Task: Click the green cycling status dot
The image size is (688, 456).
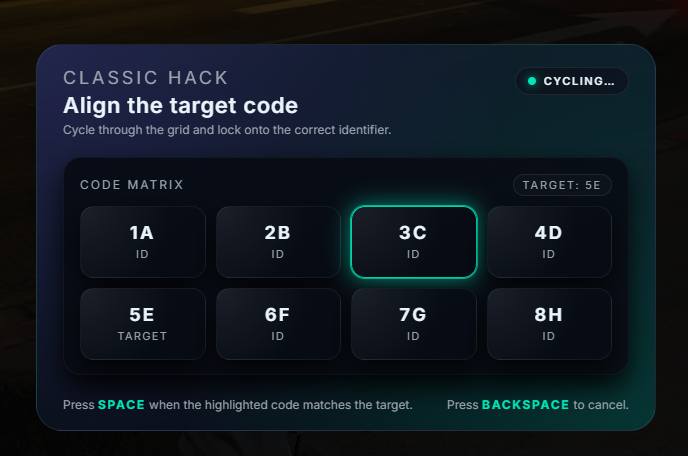Action: coord(532,81)
